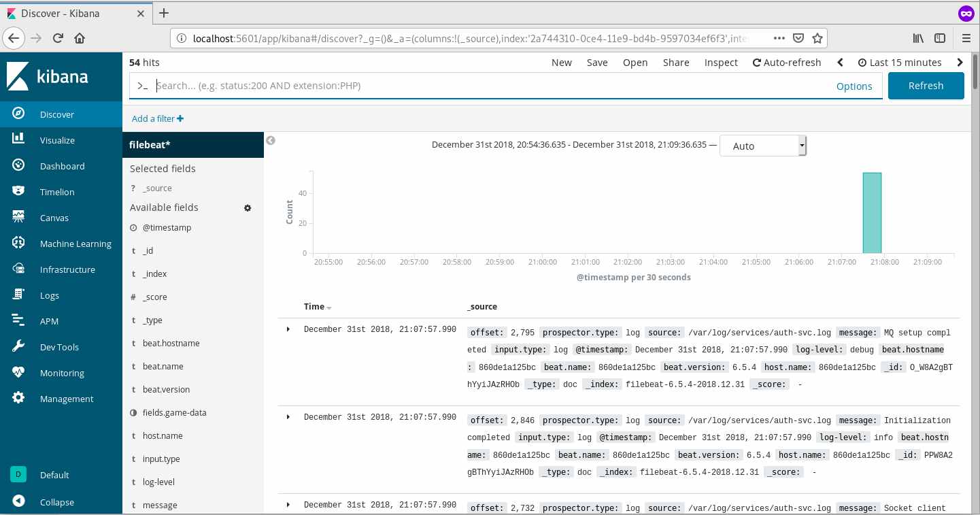Open Dev Tools via the wrench icon
Viewport: 980px width, 515px height.
[x=18, y=347]
